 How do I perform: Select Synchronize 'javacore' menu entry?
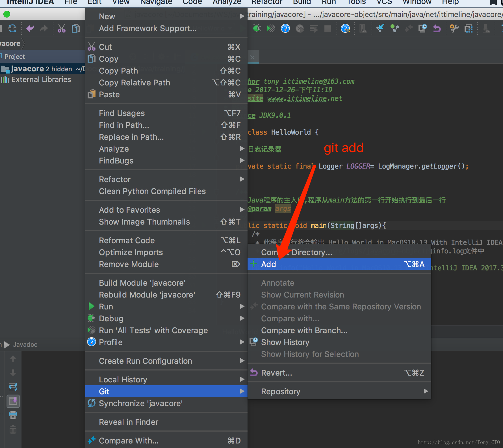pyautogui.click(x=166, y=403)
